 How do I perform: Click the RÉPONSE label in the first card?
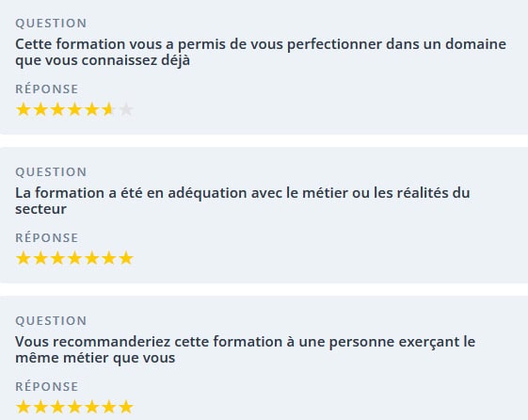tap(47, 89)
